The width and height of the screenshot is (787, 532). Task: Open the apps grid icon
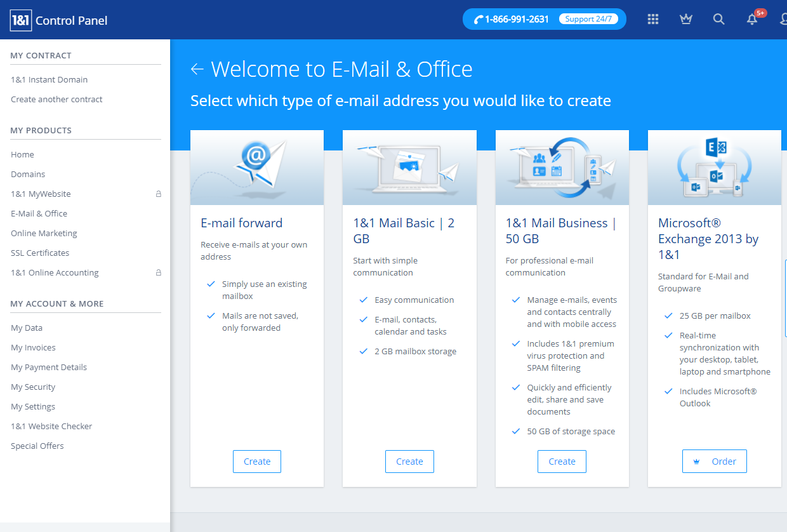[653, 19]
